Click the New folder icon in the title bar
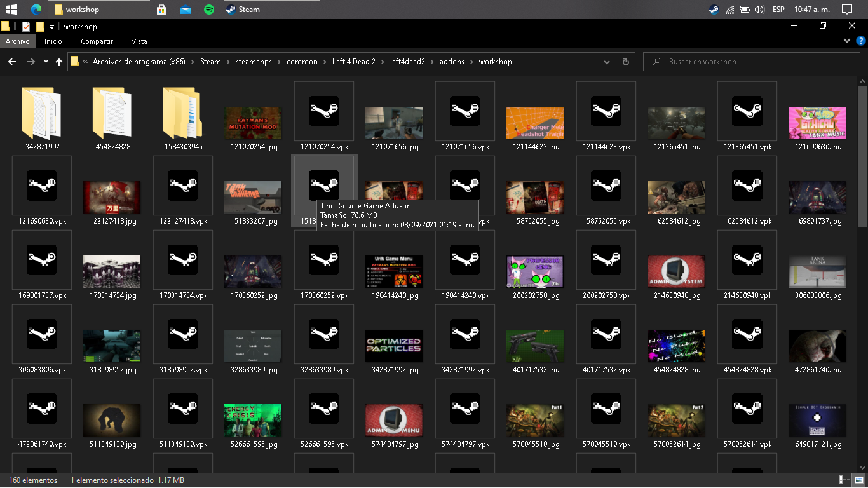This screenshot has width=868, height=488. 40,27
